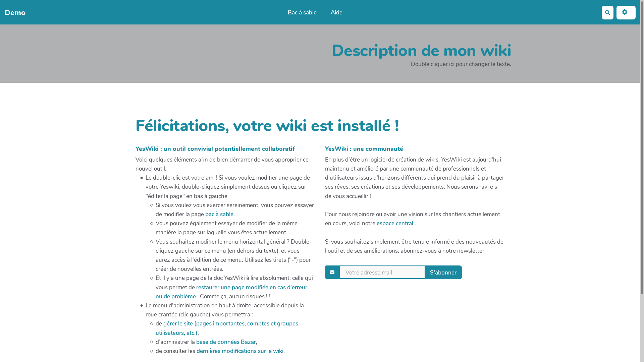Image resolution: width=644 pixels, height=362 pixels.
Task: Select the Aide help menu item
Action: pyautogui.click(x=337, y=12)
